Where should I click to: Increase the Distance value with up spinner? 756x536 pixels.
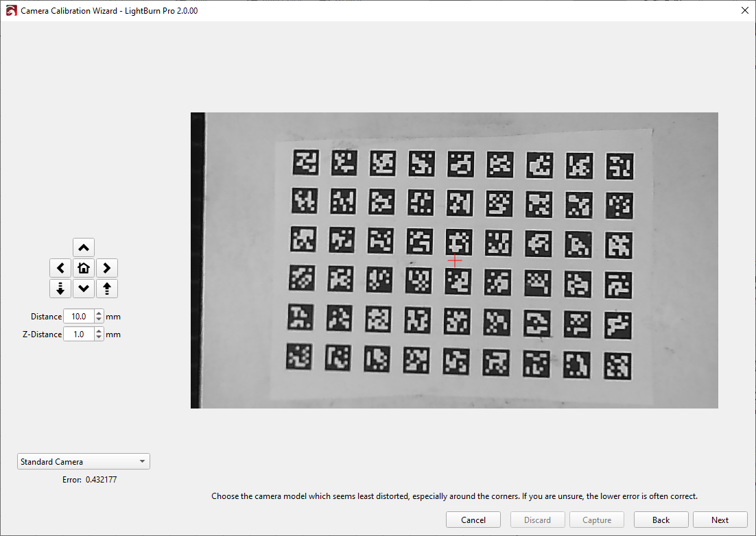point(99,313)
